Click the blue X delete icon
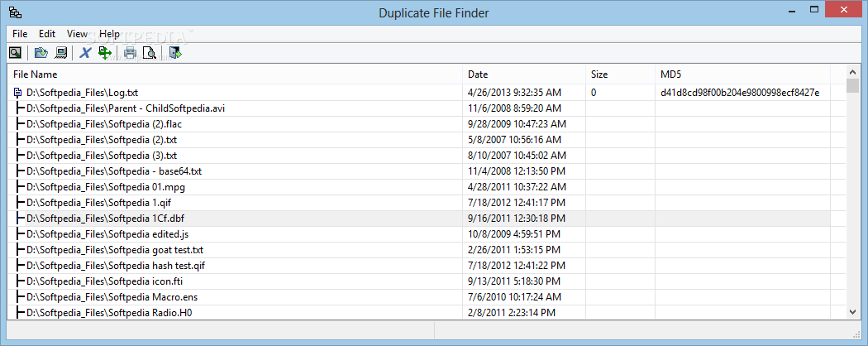 tap(85, 53)
